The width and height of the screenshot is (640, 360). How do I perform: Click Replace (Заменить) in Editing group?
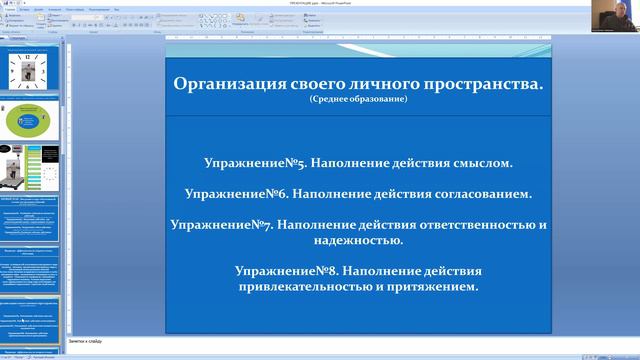(x=312, y=20)
